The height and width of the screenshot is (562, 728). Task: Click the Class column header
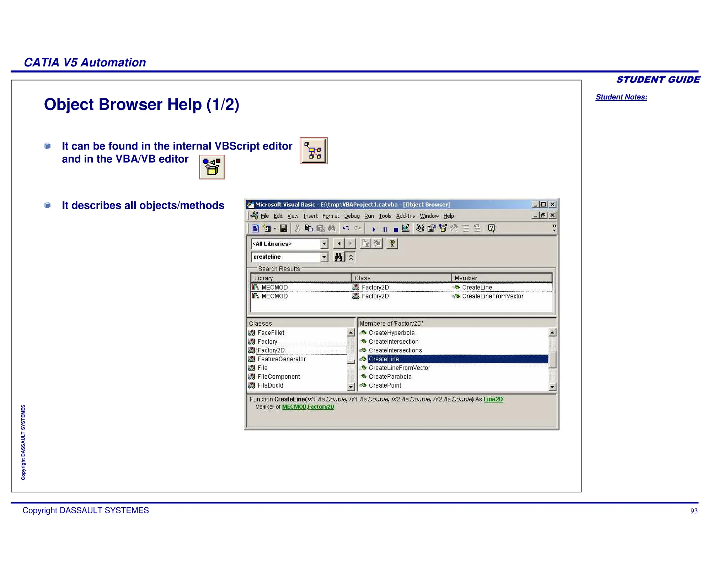(401, 278)
